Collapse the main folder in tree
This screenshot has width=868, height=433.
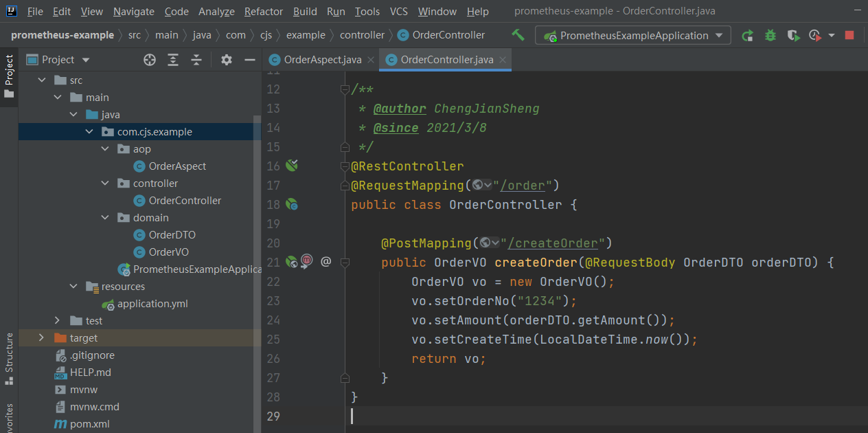[x=58, y=98]
